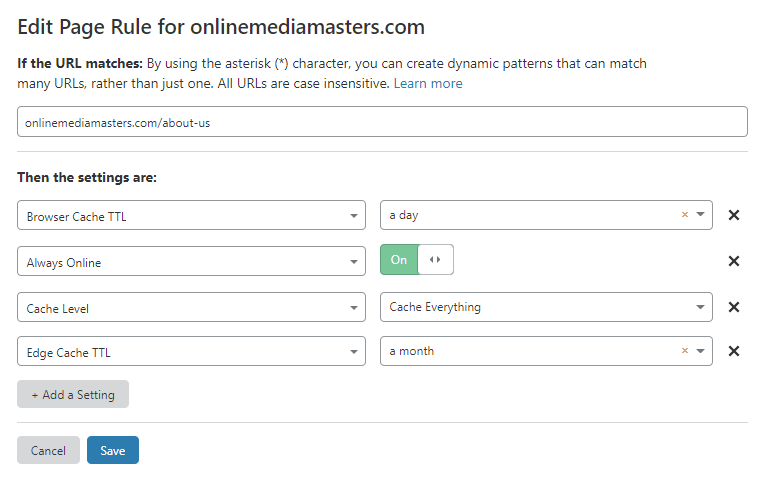Open the Browser Cache TTL setting dropdown
The image size is (765, 483).
click(191, 215)
